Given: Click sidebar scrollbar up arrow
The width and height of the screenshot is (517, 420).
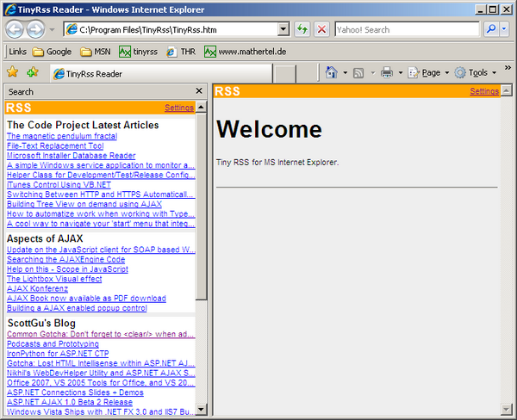Looking at the screenshot, I should point(201,107).
